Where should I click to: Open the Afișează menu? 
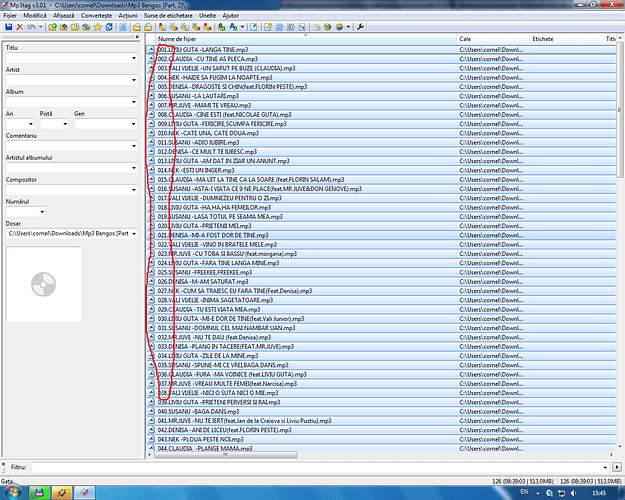[x=63, y=16]
